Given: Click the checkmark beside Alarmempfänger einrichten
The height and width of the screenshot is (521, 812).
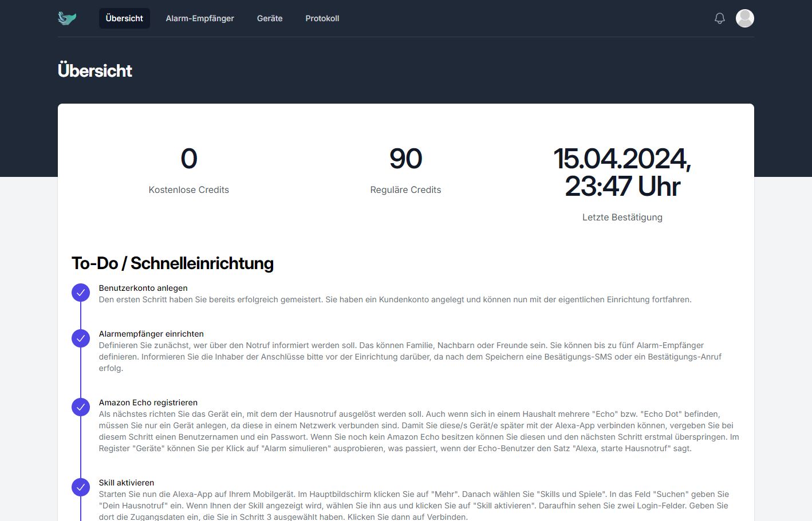Looking at the screenshot, I should pos(81,338).
